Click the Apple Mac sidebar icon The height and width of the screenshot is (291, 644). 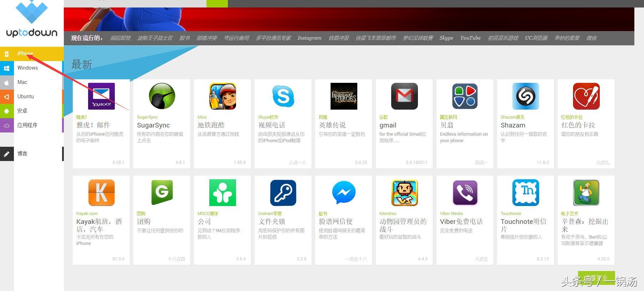tap(7, 82)
